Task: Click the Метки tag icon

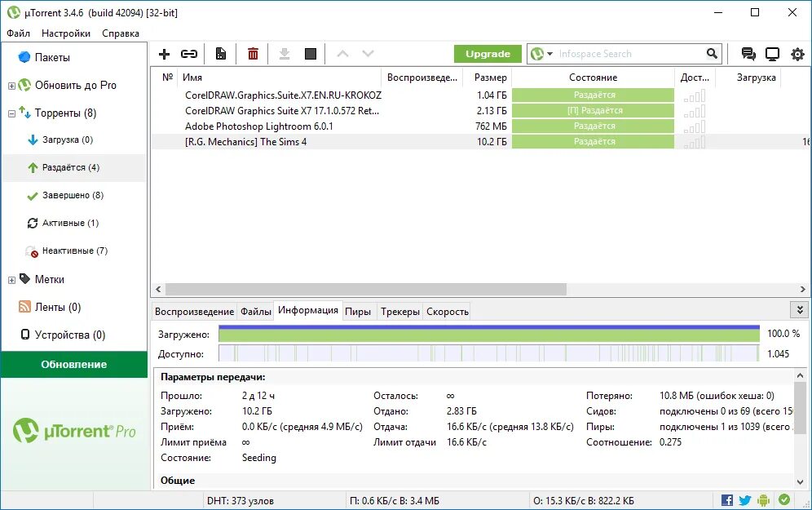Action: pos(24,279)
